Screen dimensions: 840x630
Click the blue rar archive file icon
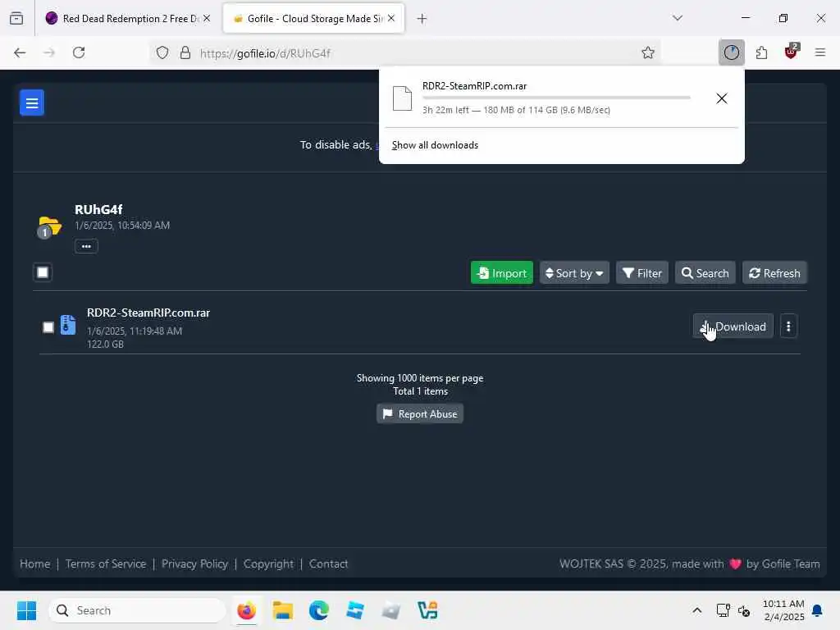(68, 325)
